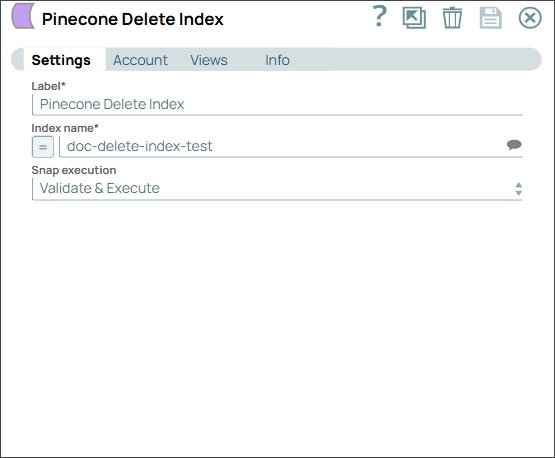Click the purple snap shape icon
The height and width of the screenshot is (458, 555).
tap(23, 16)
